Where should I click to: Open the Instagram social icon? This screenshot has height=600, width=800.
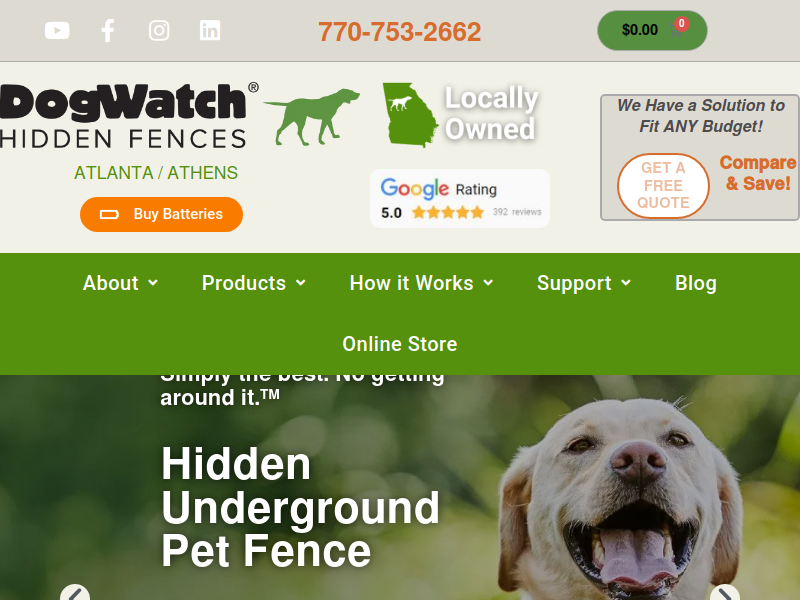coord(159,31)
